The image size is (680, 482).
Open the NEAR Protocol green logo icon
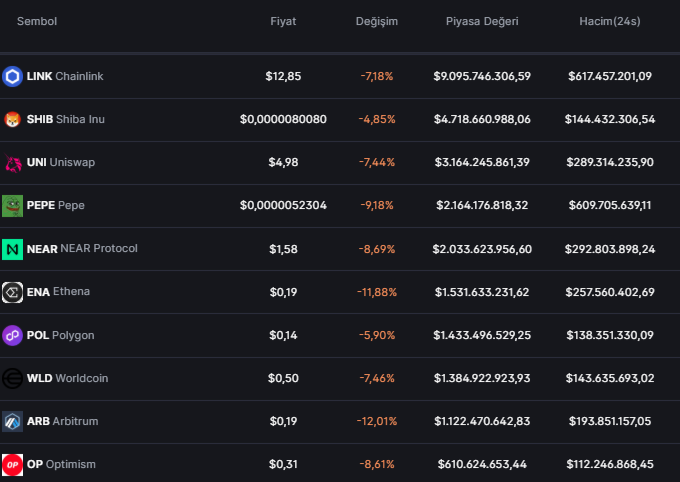pyautogui.click(x=12, y=249)
